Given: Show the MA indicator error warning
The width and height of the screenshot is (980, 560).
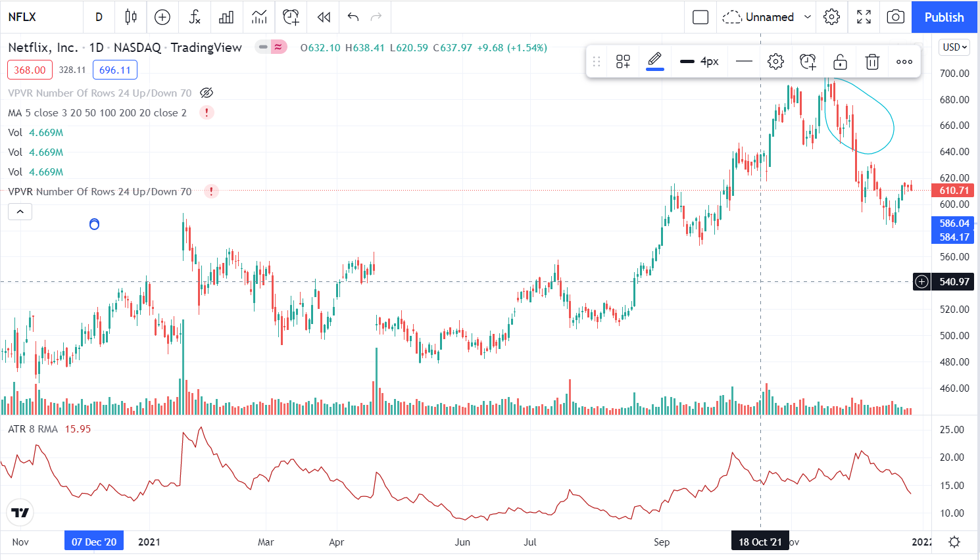Looking at the screenshot, I should click(207, 112).
